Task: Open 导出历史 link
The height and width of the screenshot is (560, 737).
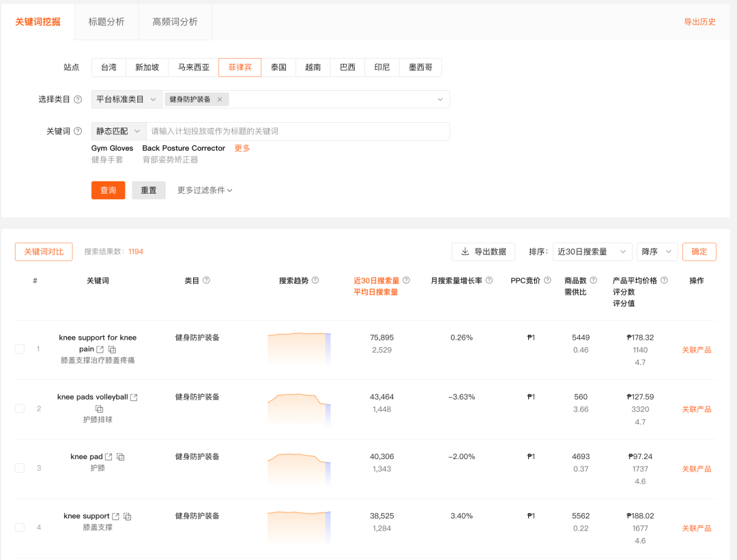Action: click(x=699, y=22)
